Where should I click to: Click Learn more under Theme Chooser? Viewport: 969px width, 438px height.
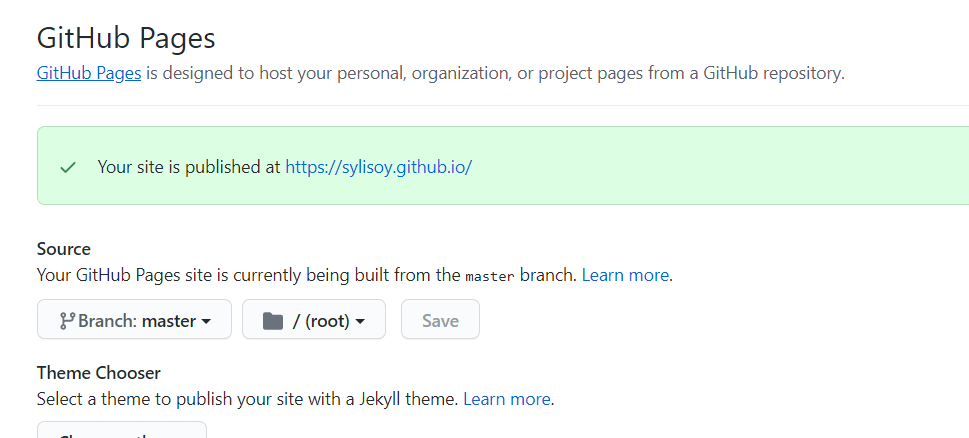507,398
